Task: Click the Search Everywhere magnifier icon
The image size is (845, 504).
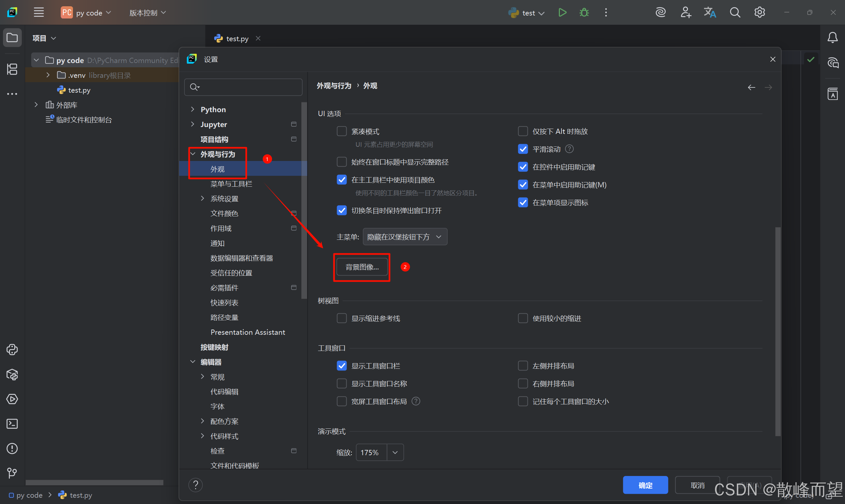Action: tap(735, 13)
